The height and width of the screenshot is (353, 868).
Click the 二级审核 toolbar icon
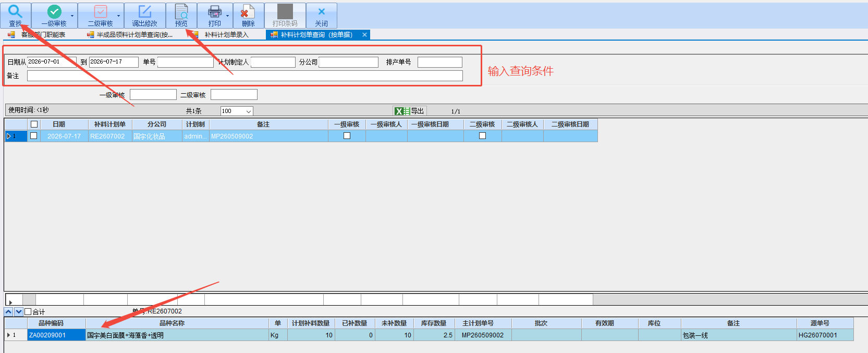[x=100, y=11]
